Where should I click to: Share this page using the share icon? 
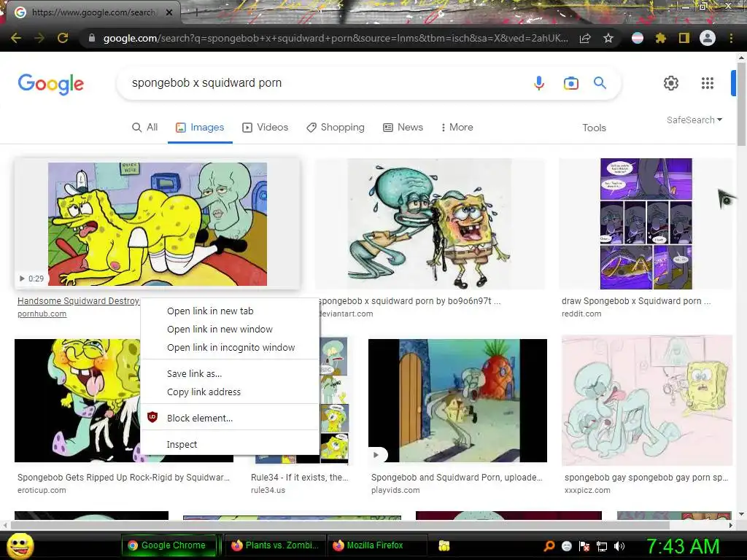tap(585, 38)
